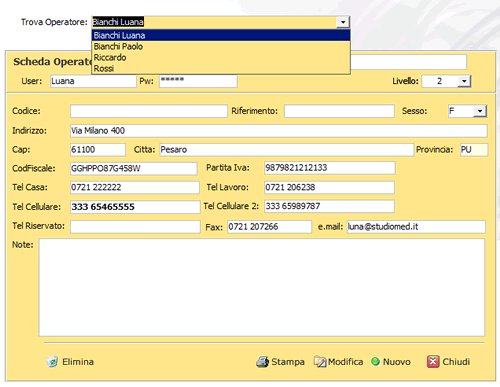Click the Citta field Pesaro

(287, 150)
